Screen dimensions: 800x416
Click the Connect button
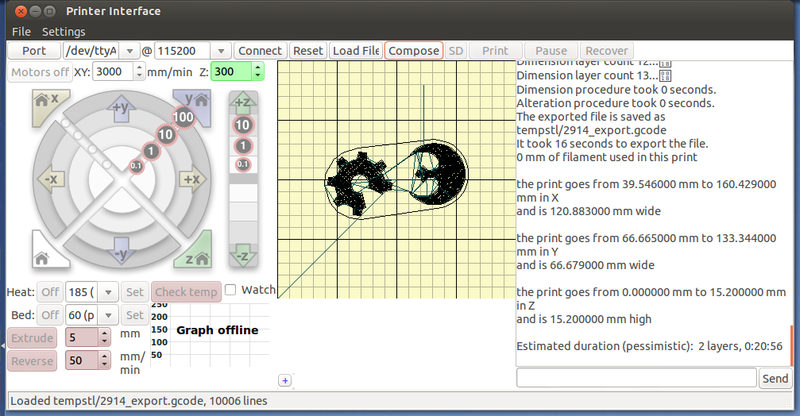click(261, 50)
